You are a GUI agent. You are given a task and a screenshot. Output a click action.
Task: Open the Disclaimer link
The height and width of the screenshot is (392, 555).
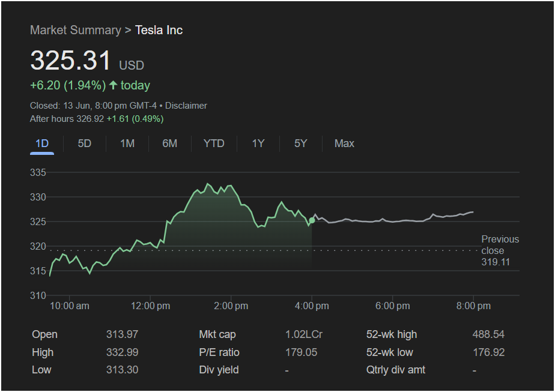click(x=186, y=106)
